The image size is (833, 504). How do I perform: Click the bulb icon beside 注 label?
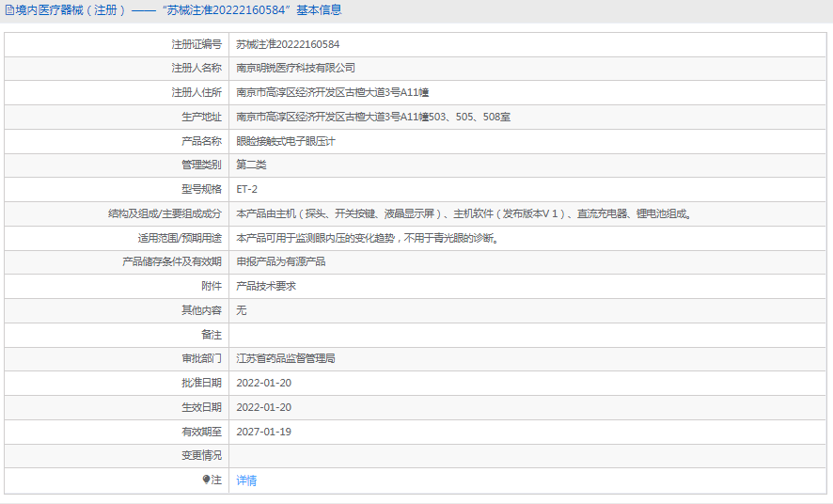click(206, 480)
